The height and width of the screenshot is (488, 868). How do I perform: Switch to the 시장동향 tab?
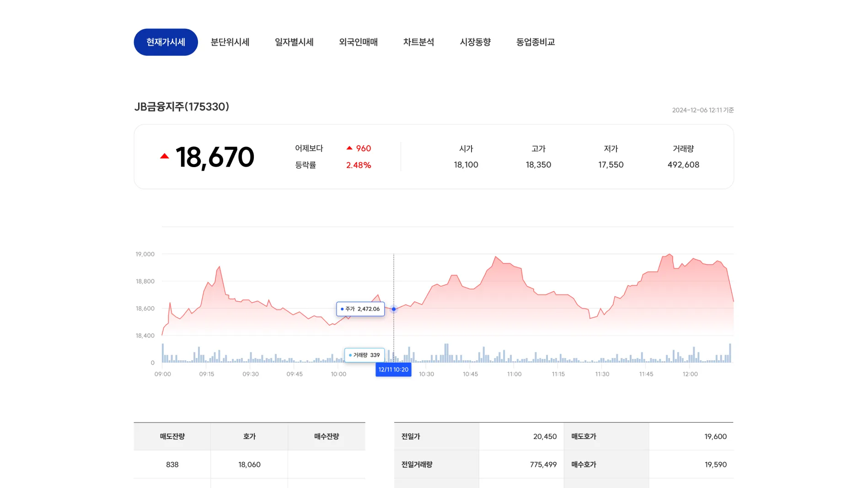475,42
